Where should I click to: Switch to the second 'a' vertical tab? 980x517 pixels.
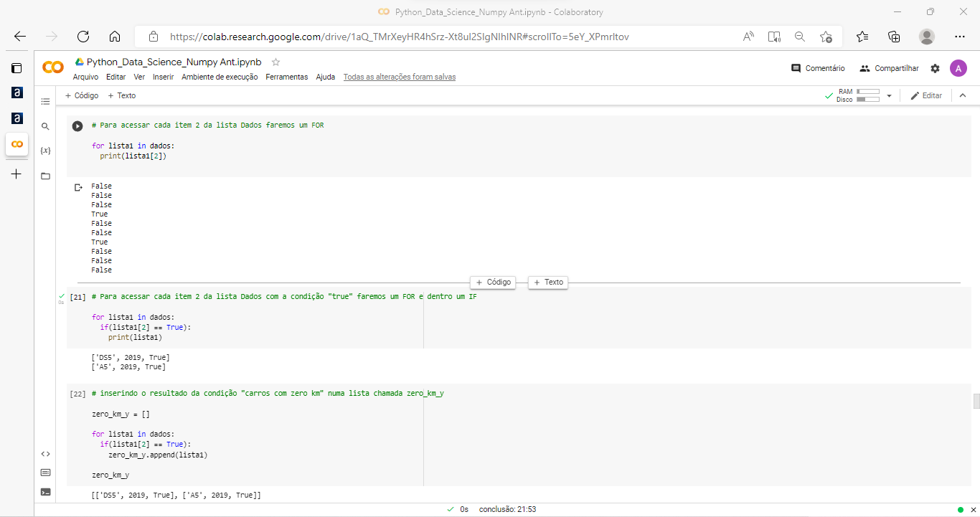(17, 118)
